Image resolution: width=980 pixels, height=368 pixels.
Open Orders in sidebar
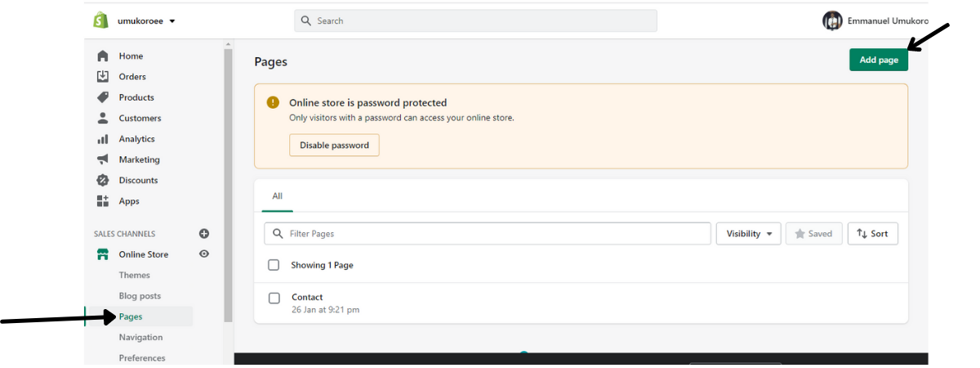click(x=132, y=77)
